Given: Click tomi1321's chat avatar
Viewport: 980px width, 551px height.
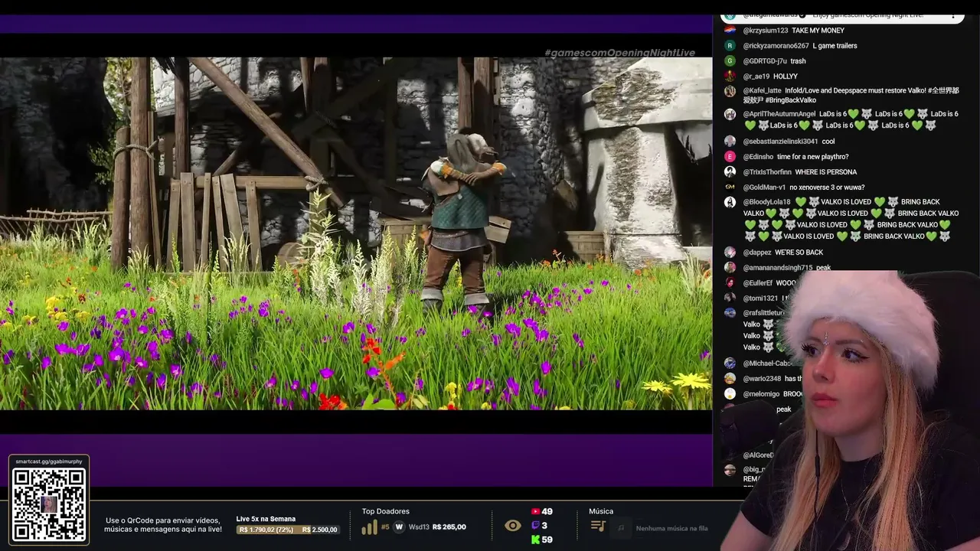Looking at the screenshot, I should (730, 298).
